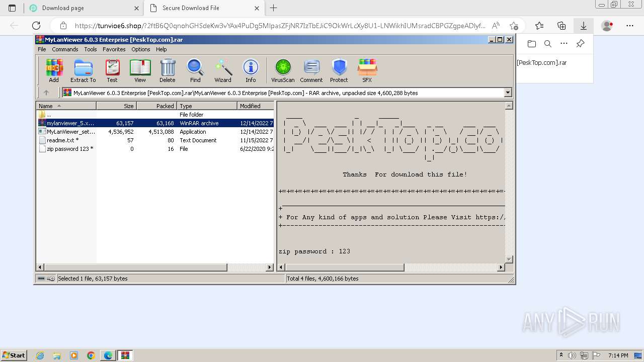
Task: Search downloads with the magnifier icon
Action: 548,44
